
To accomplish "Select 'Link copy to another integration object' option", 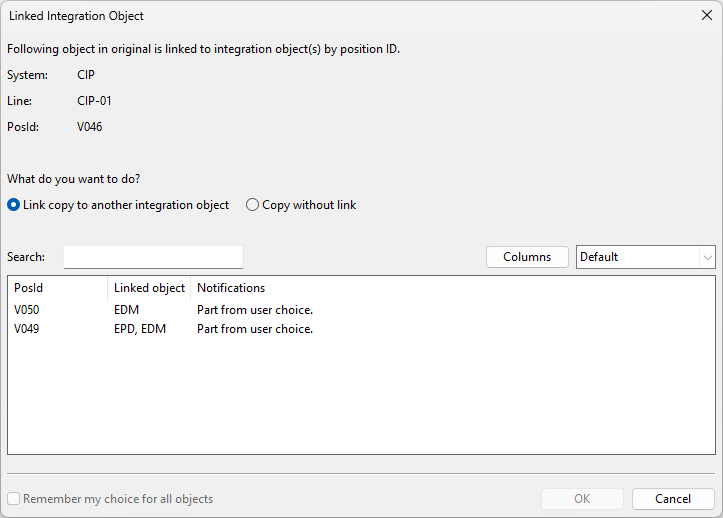I will point(14,205).
